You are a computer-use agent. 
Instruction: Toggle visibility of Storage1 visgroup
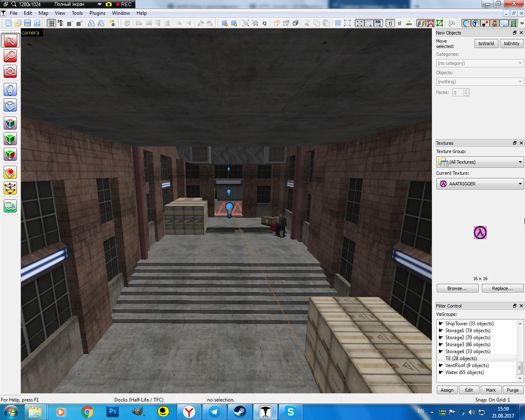[x=441, y=330]
